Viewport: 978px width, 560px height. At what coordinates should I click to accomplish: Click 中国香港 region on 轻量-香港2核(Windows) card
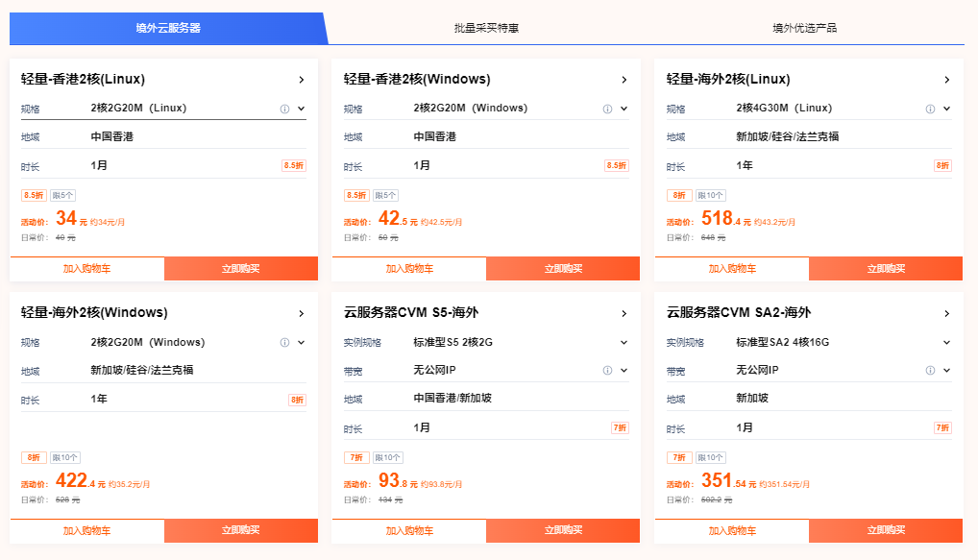[435, 136]
